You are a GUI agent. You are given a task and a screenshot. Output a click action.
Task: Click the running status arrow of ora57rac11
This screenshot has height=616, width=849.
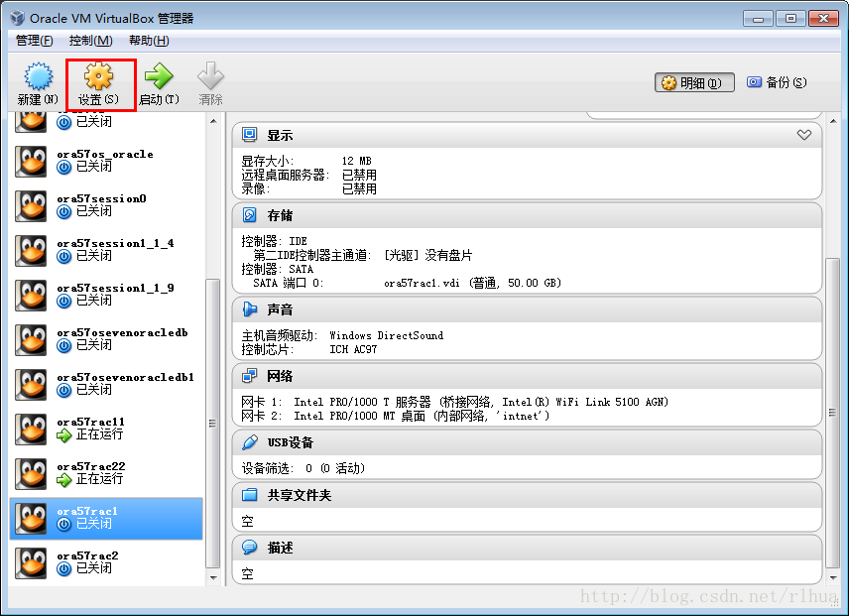63,434
